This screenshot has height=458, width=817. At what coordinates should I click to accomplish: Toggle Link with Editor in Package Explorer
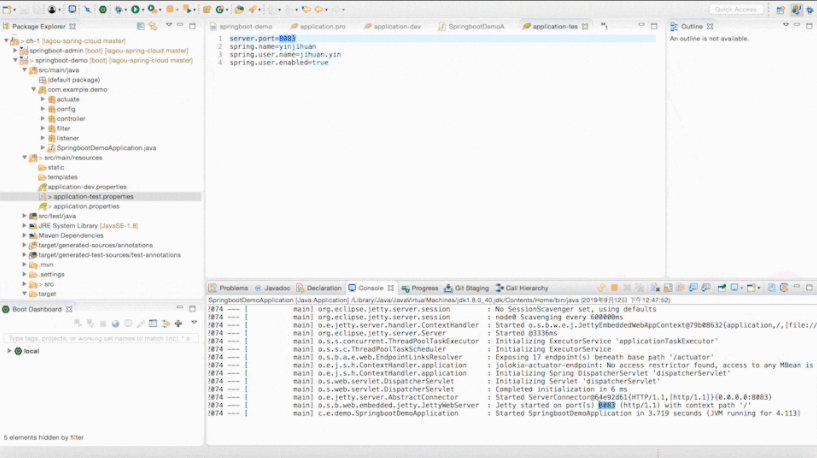153,26
